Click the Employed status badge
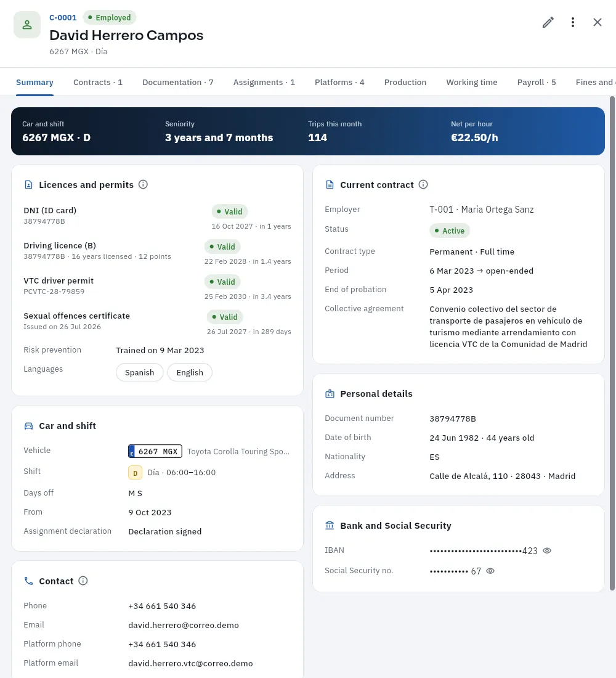This screenshot has height=678, width=616. (110, 18)
